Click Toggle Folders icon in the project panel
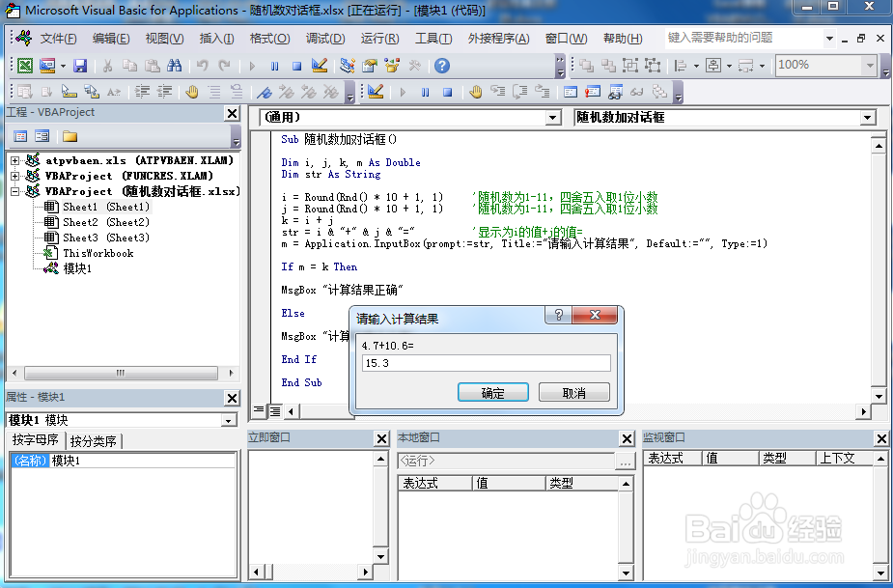Viewport: 893px width, 588px height. click(70, 136)
